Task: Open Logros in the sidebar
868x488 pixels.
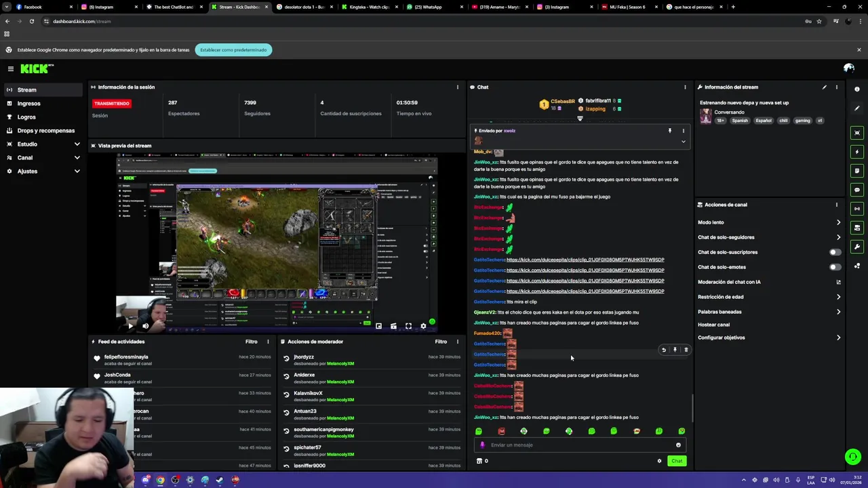Action: click(x=43, y=117)
